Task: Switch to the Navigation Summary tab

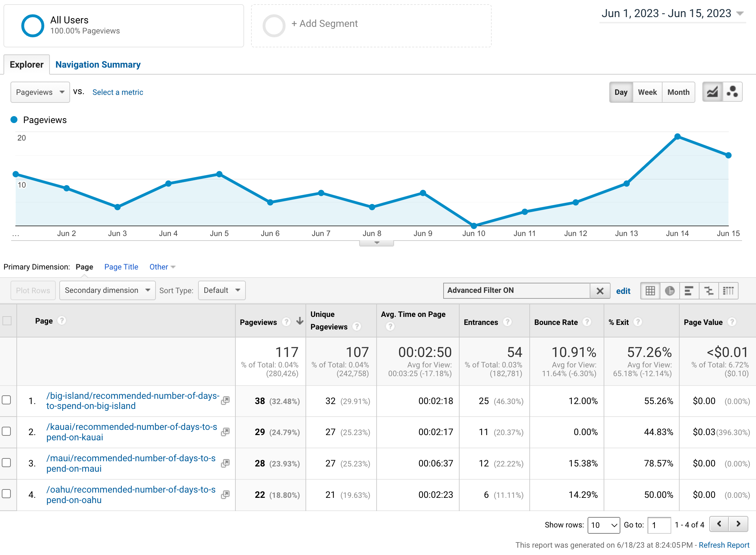Action: 98,64
